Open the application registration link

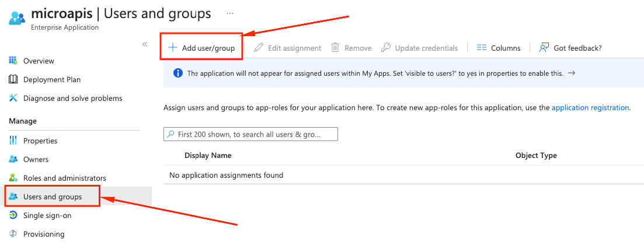(x=590, y=108)
